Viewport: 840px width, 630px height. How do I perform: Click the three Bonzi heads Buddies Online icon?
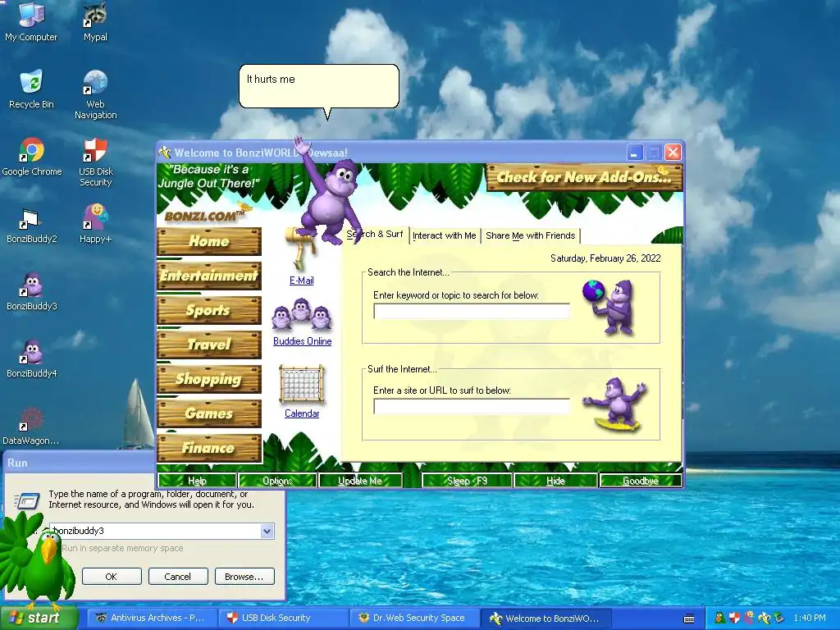tap(302, 315)
